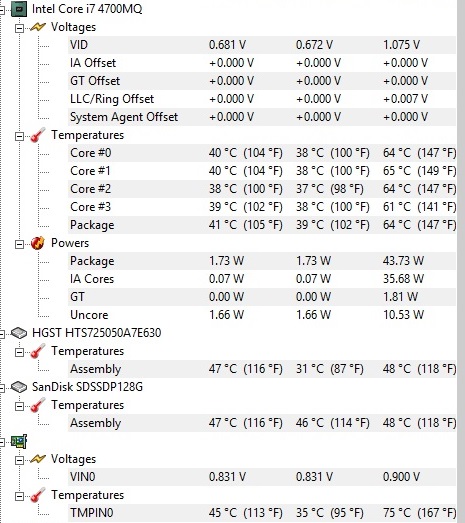
Task: Collapse SanDisk Temperatures node
Action: pos(20,406)
